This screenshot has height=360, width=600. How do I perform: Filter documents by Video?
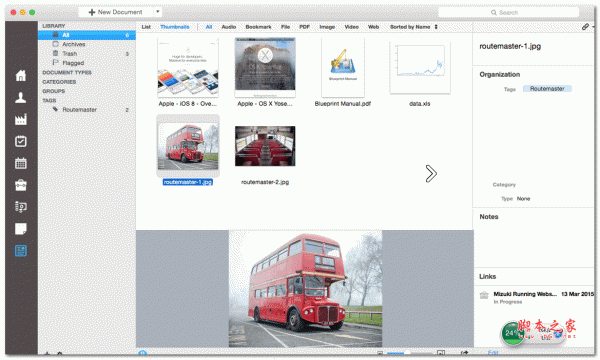pos(352,27)
